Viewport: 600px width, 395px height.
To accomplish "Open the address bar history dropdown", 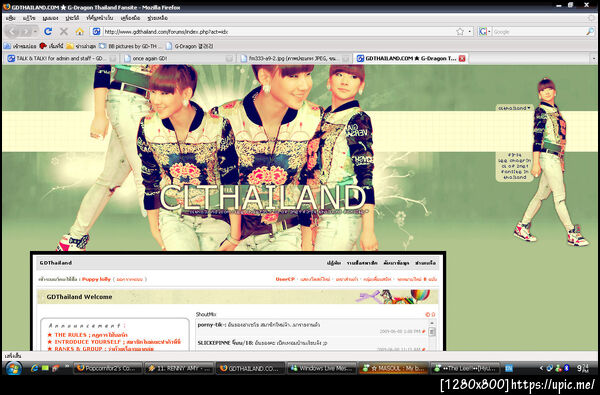I will 470,32.
